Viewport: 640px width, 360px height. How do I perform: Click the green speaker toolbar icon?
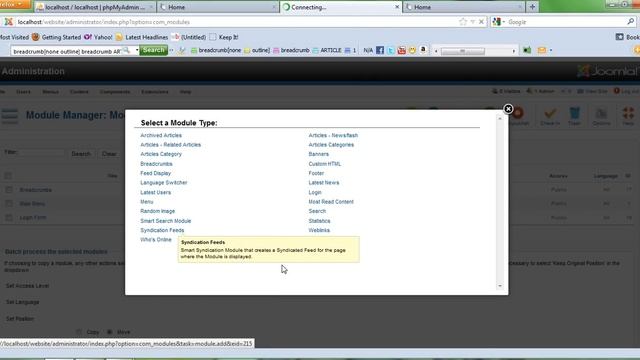tap(527, 50)
